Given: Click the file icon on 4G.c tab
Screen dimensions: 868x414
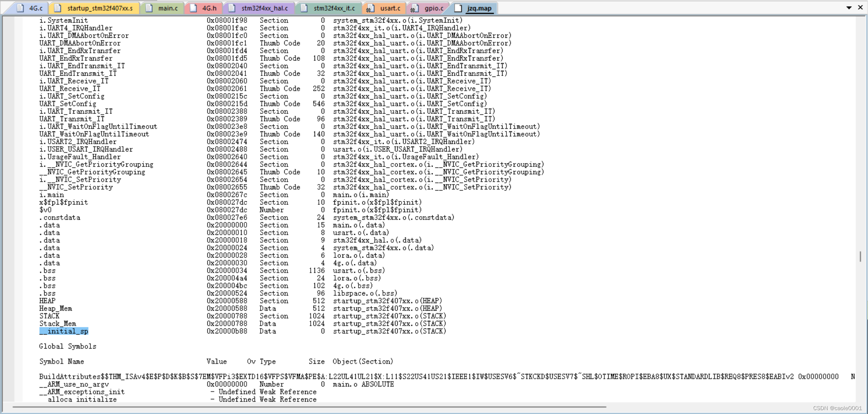Looking at the screenshot, I should coord(20,8).
